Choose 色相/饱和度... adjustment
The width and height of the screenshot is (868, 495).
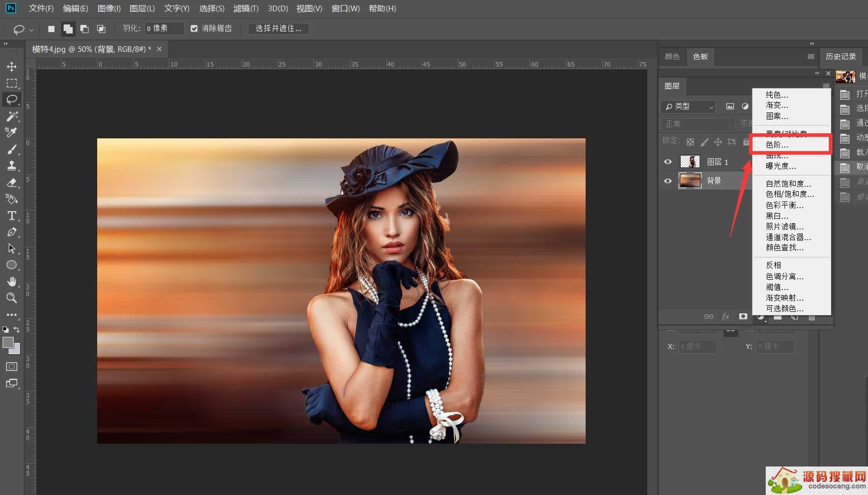point(791,194)
